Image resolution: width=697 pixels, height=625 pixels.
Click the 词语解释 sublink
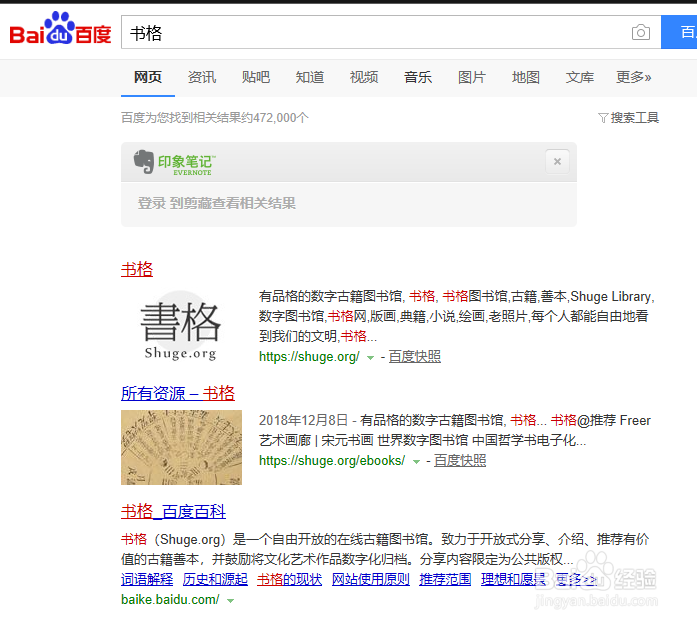click(147, 579)
